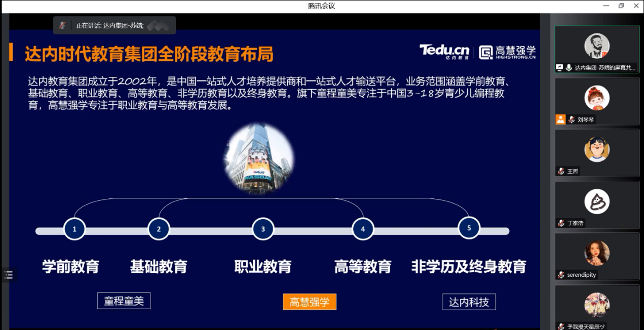Click timeline node number 2
This screenshot has width=644, height=330.
click(x=159, y=229)
